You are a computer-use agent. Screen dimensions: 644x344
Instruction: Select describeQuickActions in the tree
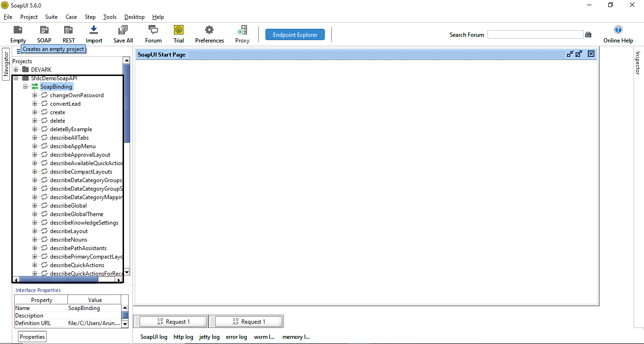pos(77,265)
